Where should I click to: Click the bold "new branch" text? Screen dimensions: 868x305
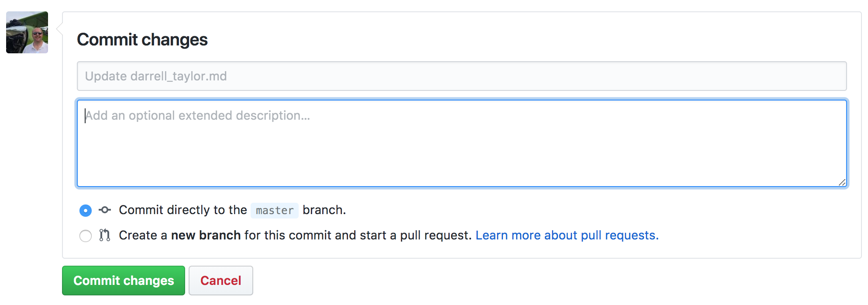(x=206, y=235)
